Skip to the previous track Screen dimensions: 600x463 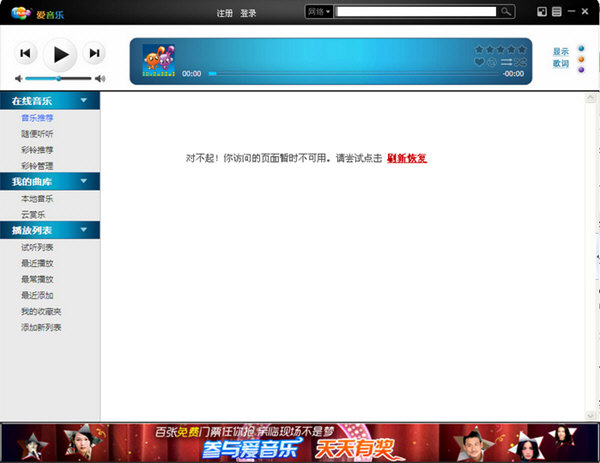(26, 53)
